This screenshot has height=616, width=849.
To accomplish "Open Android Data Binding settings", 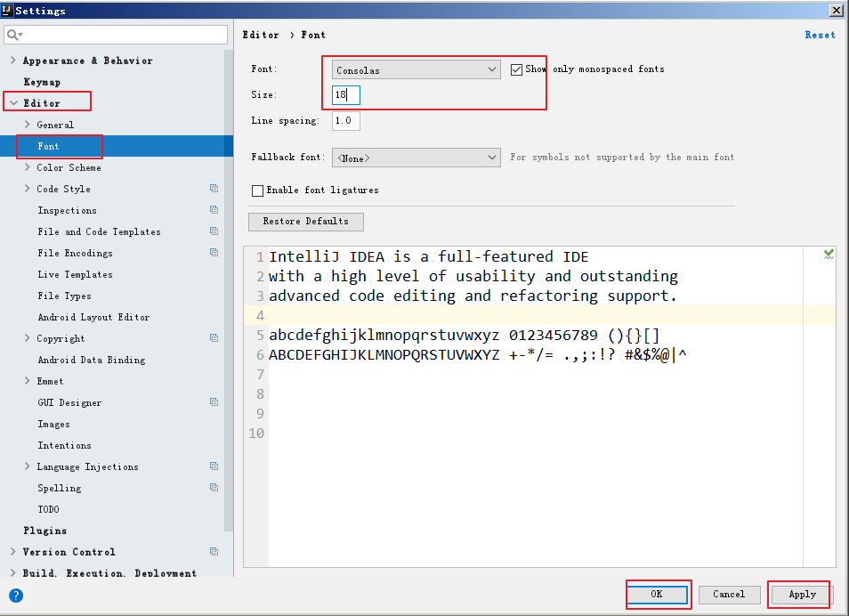I will click(x=92, y=360).
